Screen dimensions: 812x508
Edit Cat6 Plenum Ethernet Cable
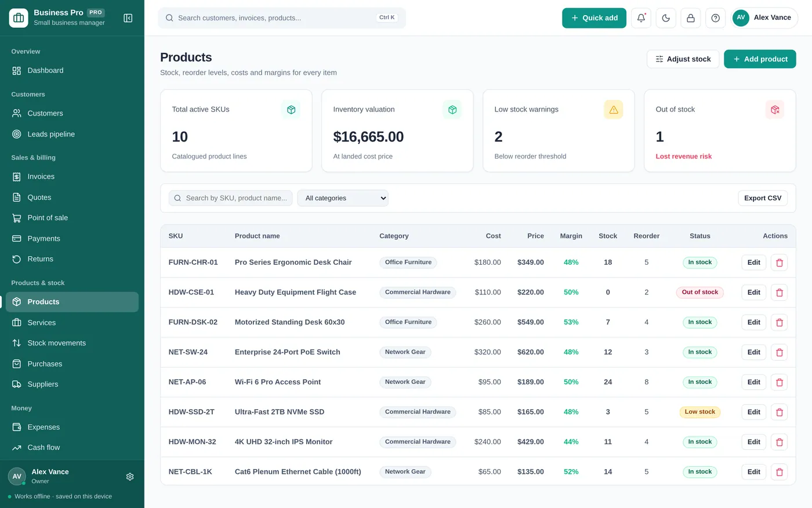[x=753, y=472]
